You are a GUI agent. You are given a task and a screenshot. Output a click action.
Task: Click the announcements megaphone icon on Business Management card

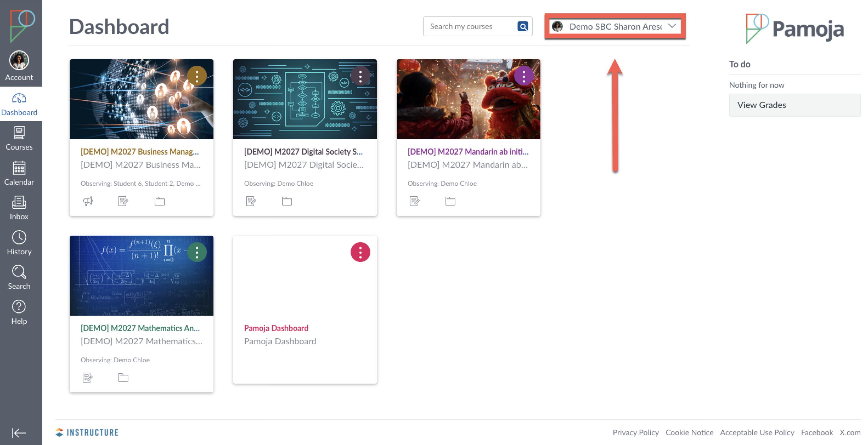click(x=88, y=201)
